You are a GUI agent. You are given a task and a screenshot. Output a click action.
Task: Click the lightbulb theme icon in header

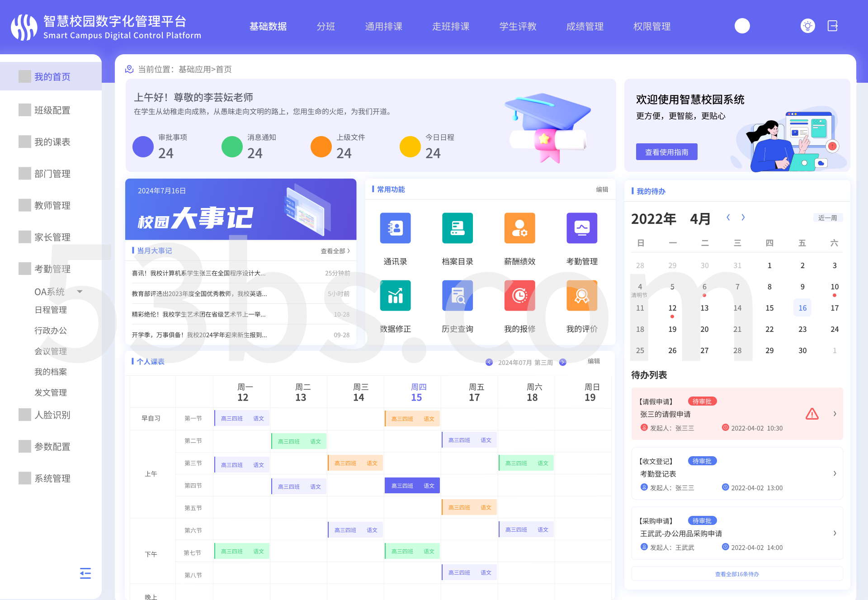[807, 26]
